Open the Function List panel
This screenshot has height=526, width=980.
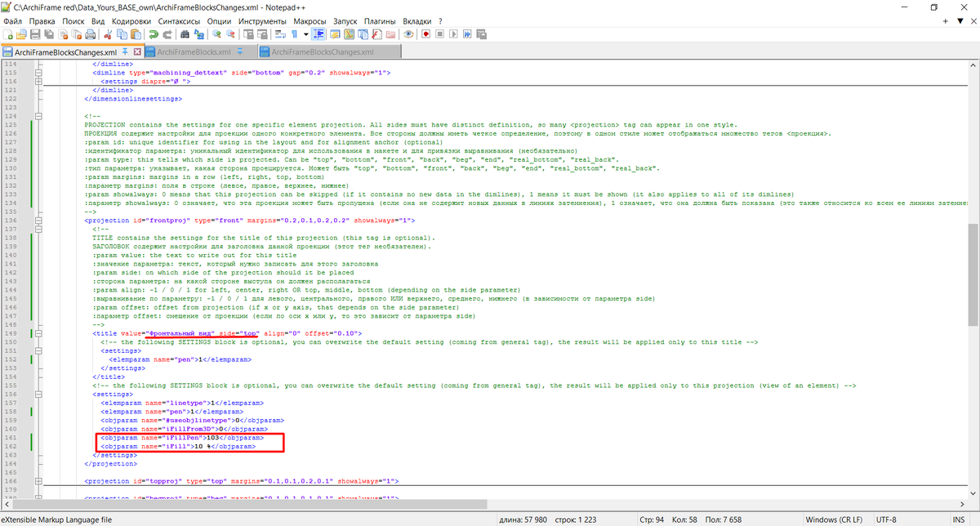click(x=376, y=34)
